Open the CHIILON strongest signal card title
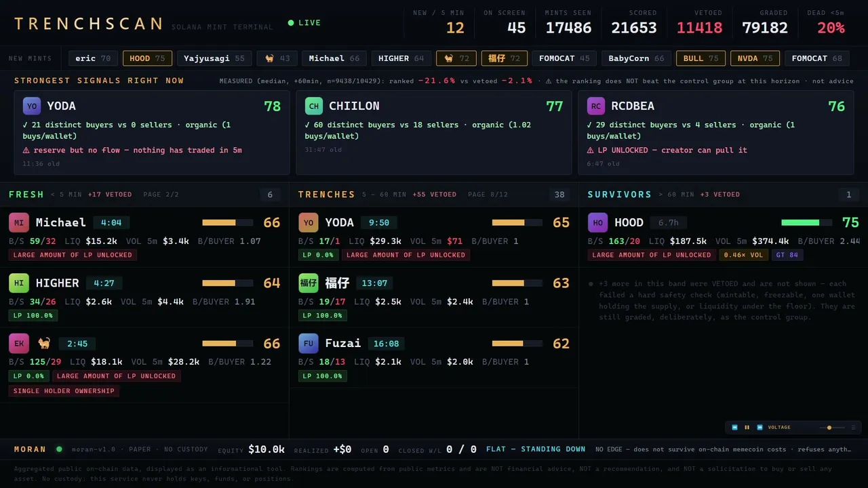The height and width of the screenshot is (488, 868). click(x=354, y=106)
